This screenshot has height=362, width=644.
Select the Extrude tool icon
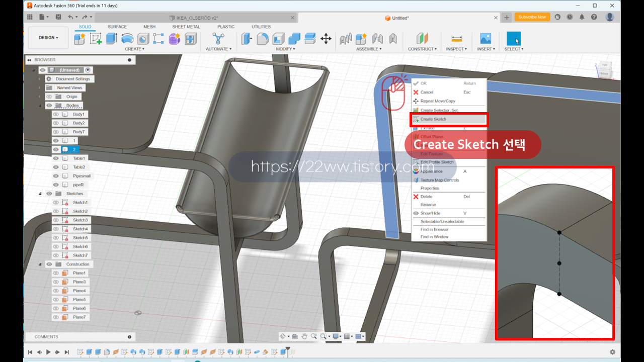[x=111, y=39]
